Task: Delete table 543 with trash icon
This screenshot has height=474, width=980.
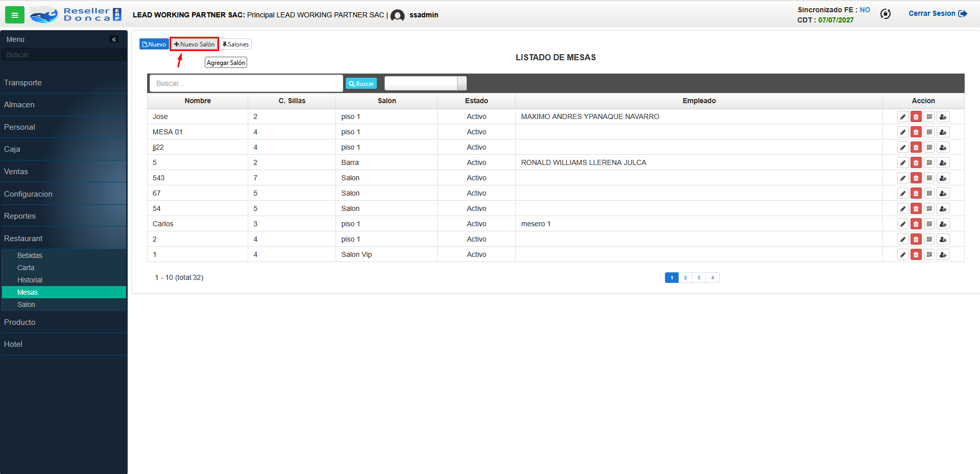Action: pos(916,178)
